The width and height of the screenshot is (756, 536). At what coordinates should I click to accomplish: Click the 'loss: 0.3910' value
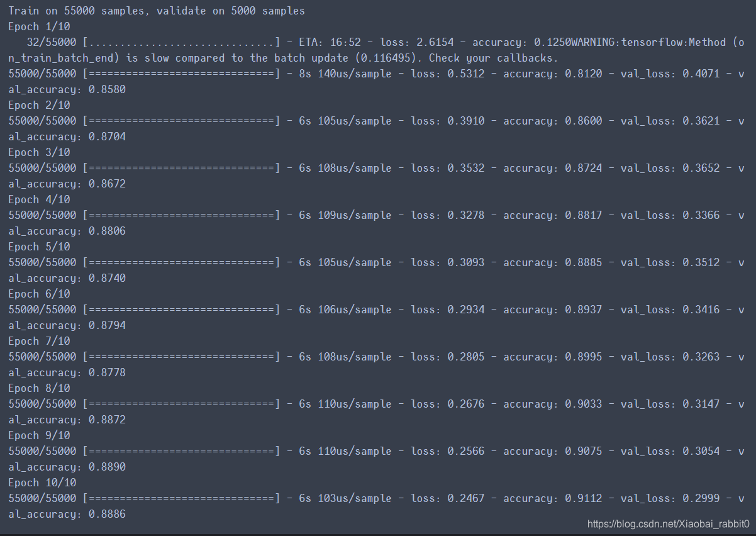click(x=448, y=121)
